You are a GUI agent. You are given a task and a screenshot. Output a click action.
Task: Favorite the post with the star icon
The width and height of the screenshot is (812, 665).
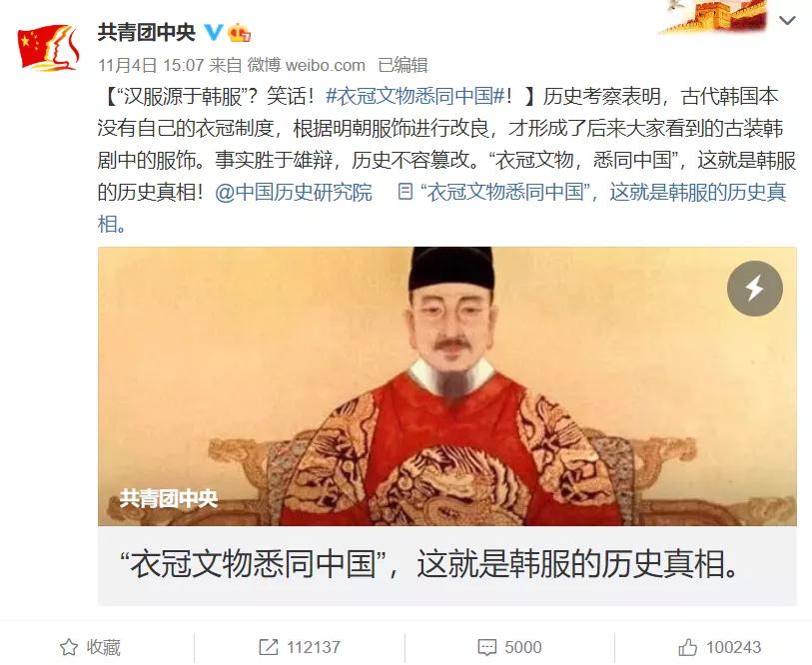pos(69,647)
